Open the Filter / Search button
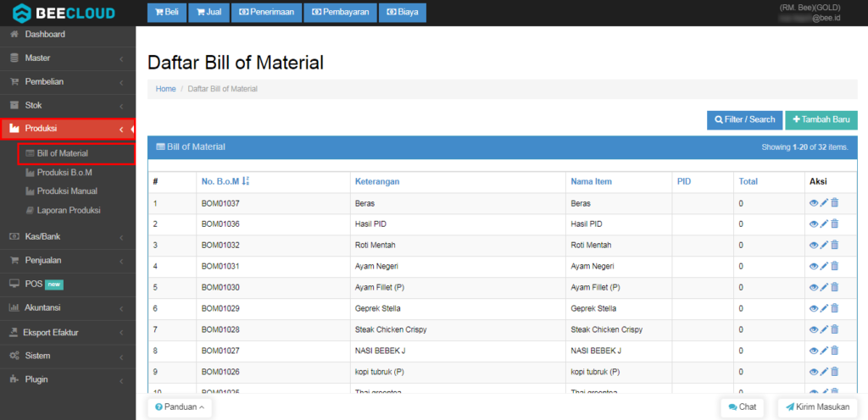 click(x=744, y=120)
